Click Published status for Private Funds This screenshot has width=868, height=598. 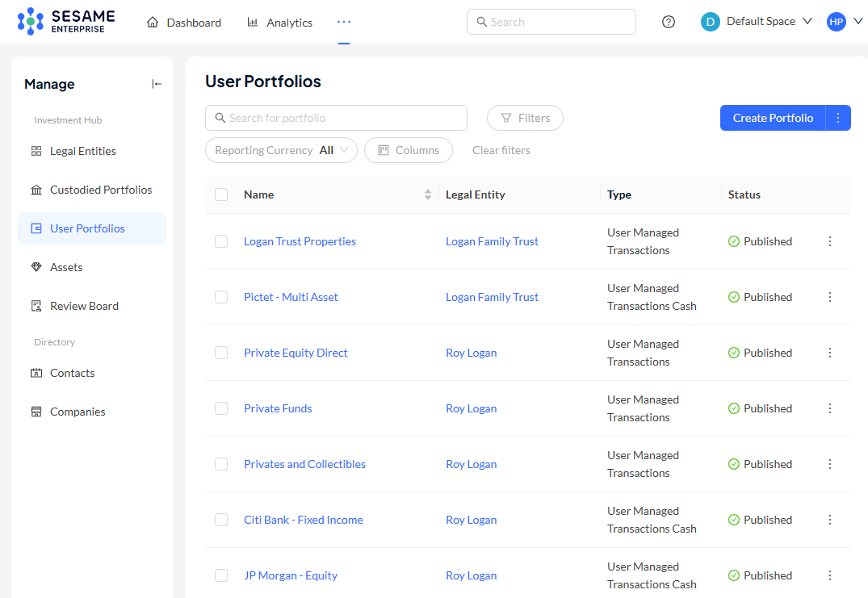760,408
